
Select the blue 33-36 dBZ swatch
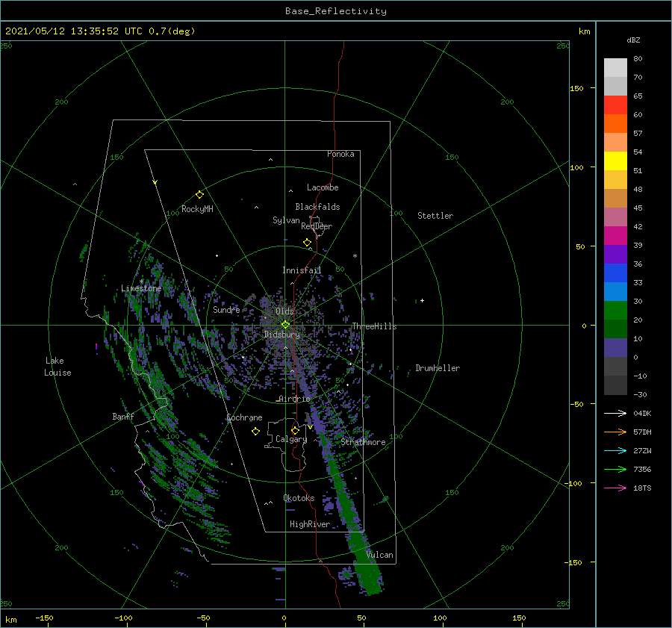coord(615,273)
